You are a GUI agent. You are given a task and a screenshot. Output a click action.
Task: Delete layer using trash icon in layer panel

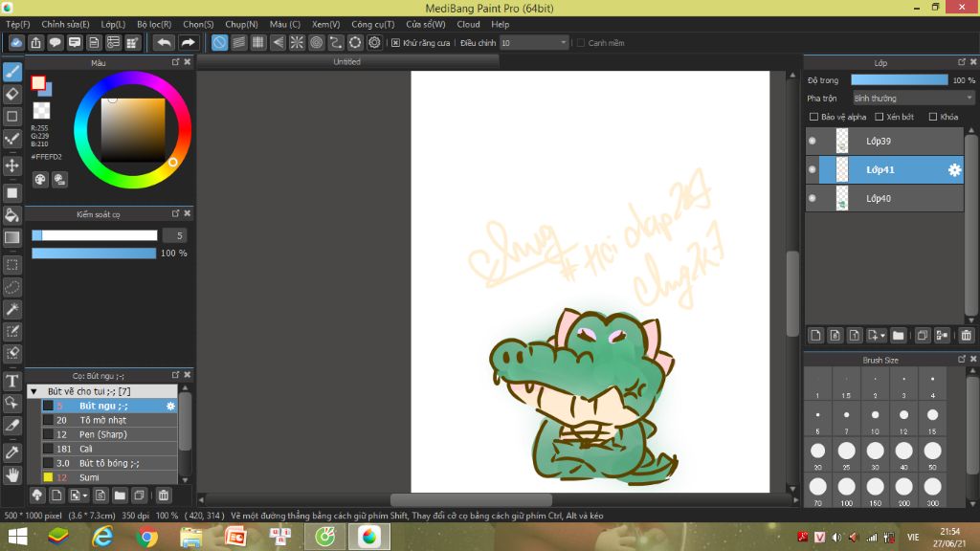966,336
